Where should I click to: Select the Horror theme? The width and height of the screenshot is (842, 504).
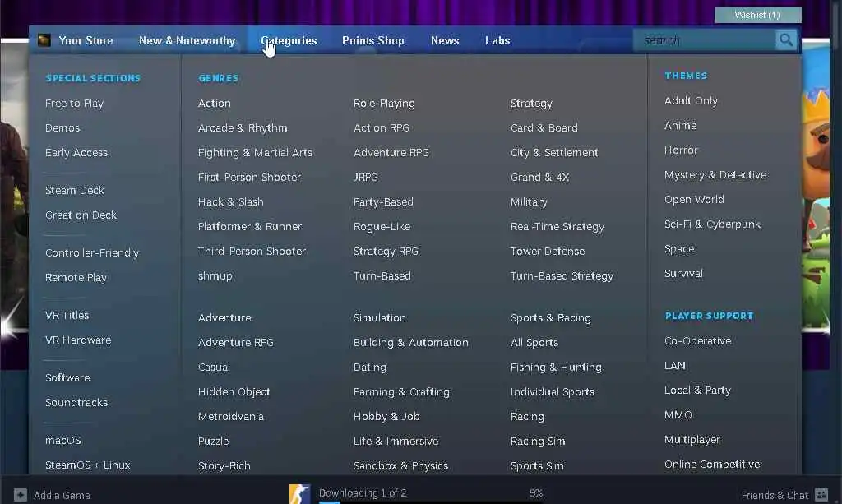[681, 150]
